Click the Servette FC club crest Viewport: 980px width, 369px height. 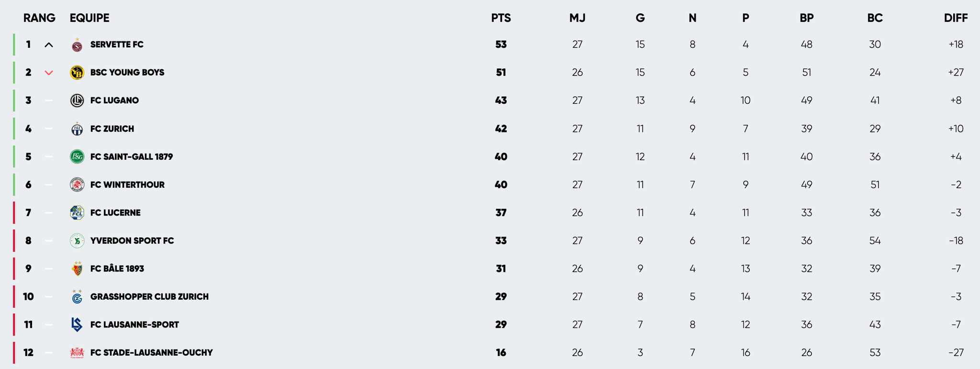pos(77,45)
